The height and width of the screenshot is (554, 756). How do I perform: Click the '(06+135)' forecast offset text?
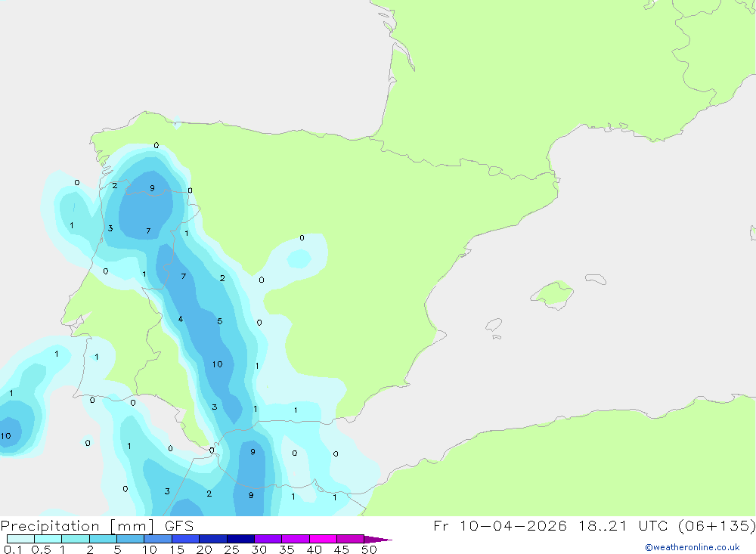coord(717,525)
